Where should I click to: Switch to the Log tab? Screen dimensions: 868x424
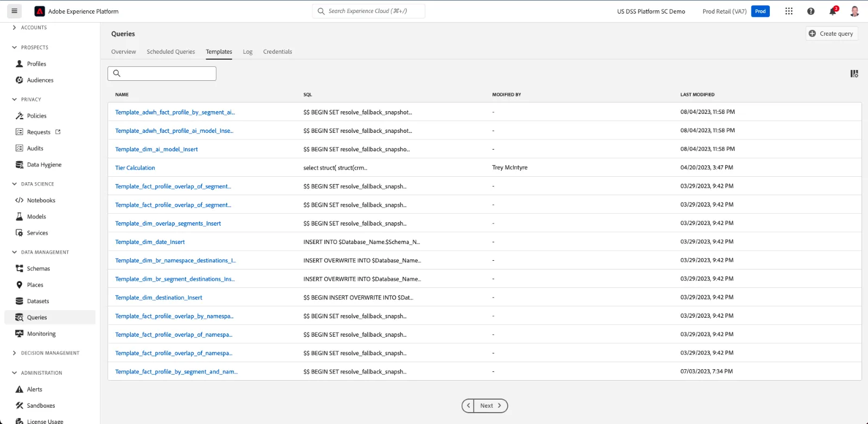[247, 52]
